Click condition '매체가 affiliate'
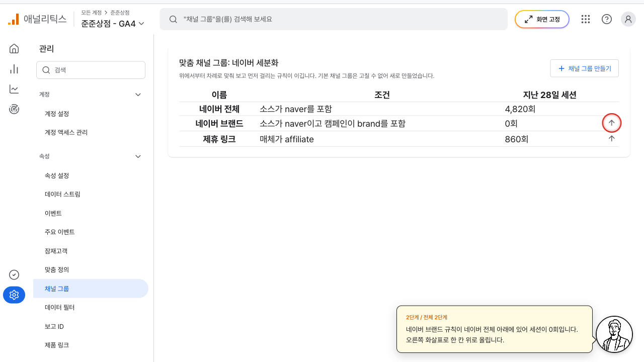 [287, 139]
